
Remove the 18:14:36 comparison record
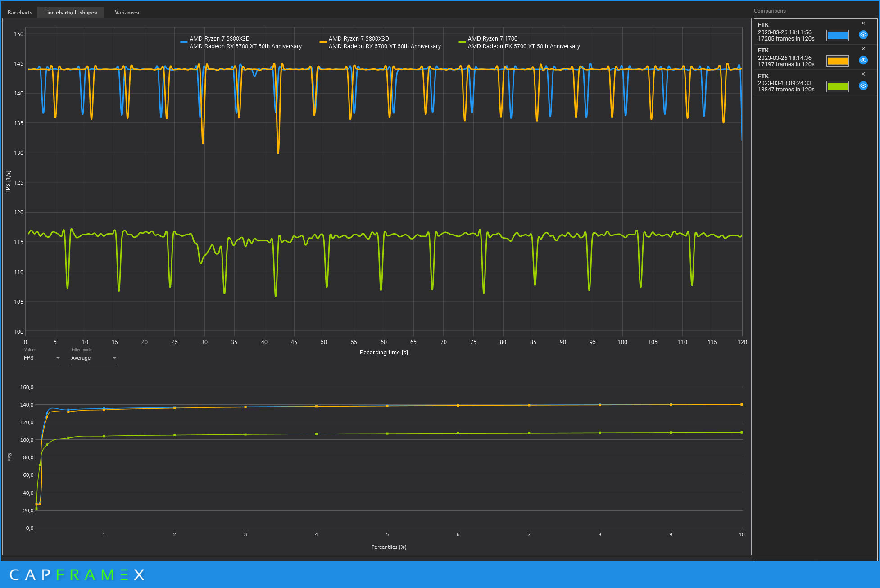863,49
